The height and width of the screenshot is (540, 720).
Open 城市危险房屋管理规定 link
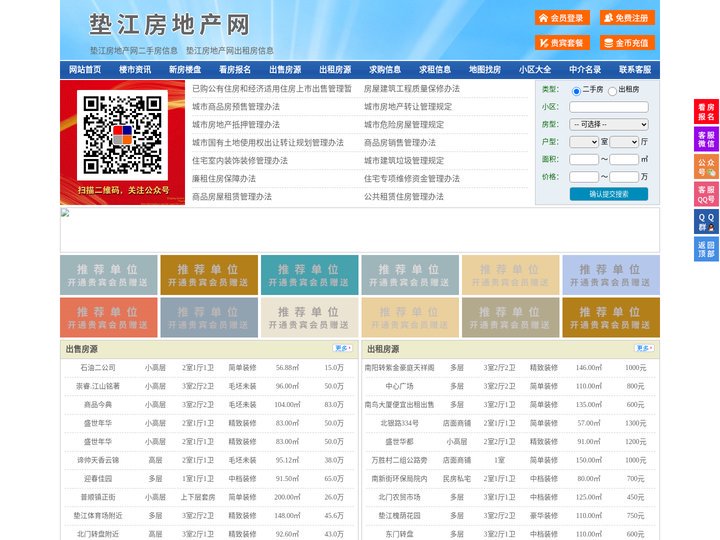[404, 124]
